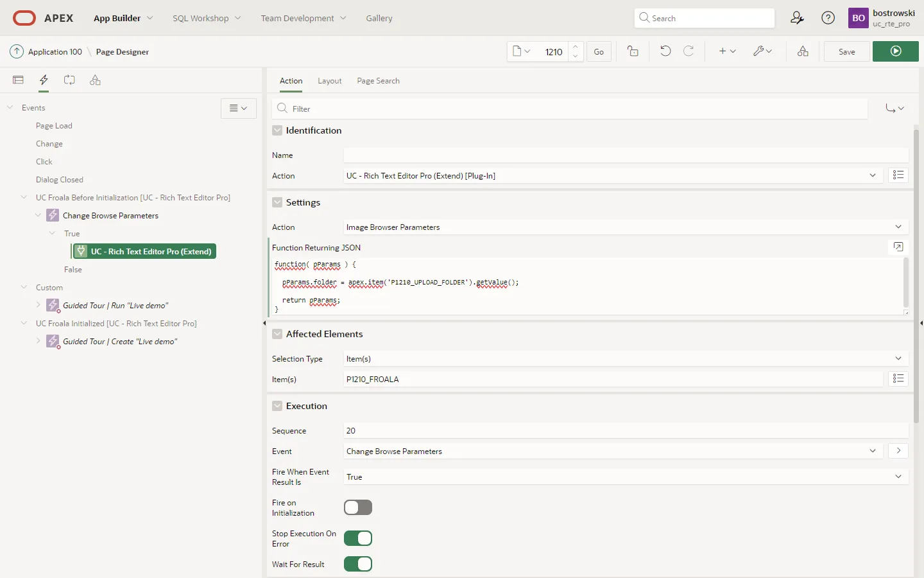This screenshot has width=924, height=578.
Task: Click the Go button
Action: coord(599,51)
